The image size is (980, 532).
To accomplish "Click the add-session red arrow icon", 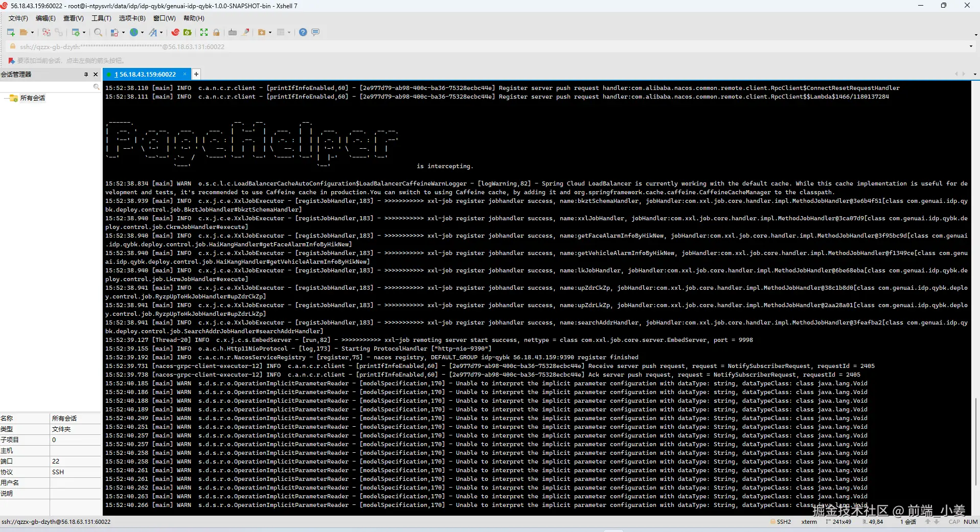I will click(12, 61).
